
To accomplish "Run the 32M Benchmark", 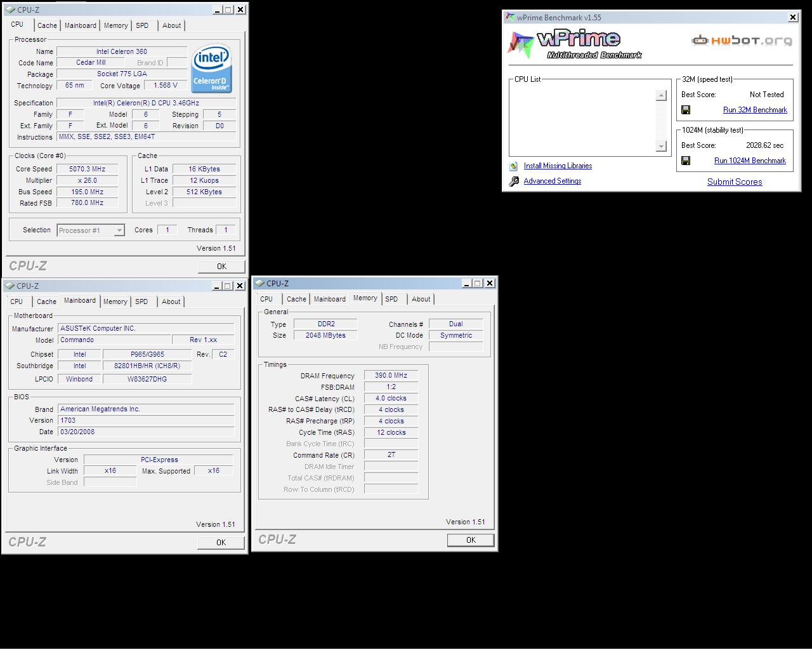I will pos(755,110).
